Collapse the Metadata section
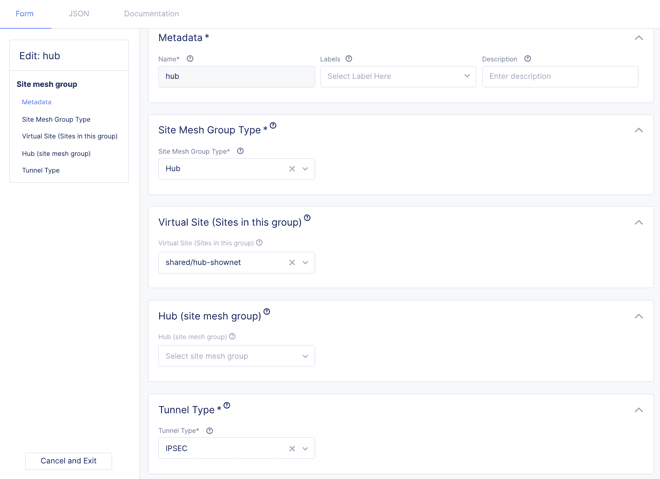The width and height of the screenshot is (660, 479). click(x=638, y=38)
